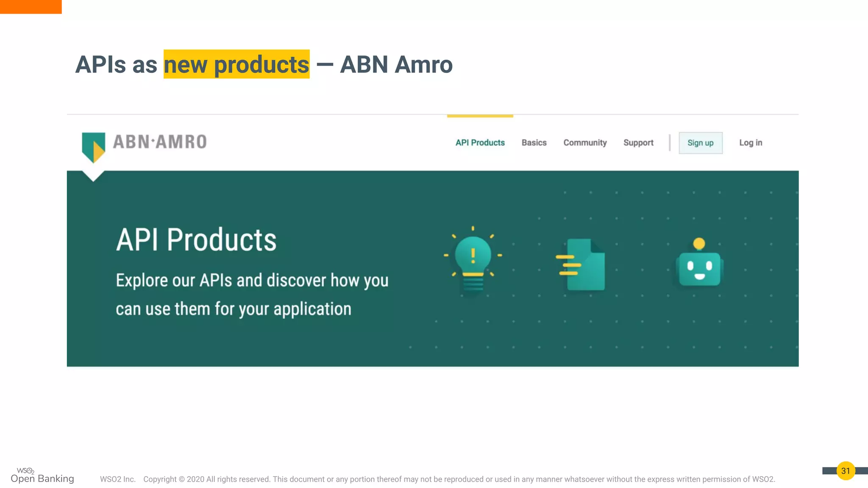This screenshot has width=868, height=488.
Task: Select Support in the navigation
Action: click(x=638, y=143)
